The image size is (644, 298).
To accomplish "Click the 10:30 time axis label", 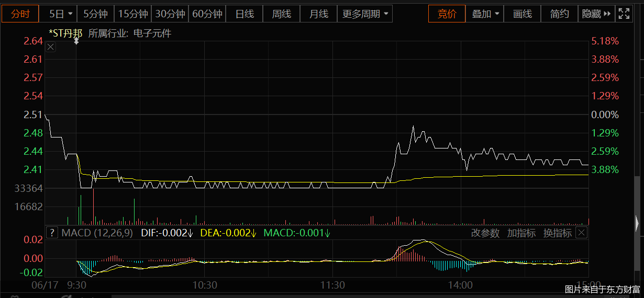I will click(205, 285).
